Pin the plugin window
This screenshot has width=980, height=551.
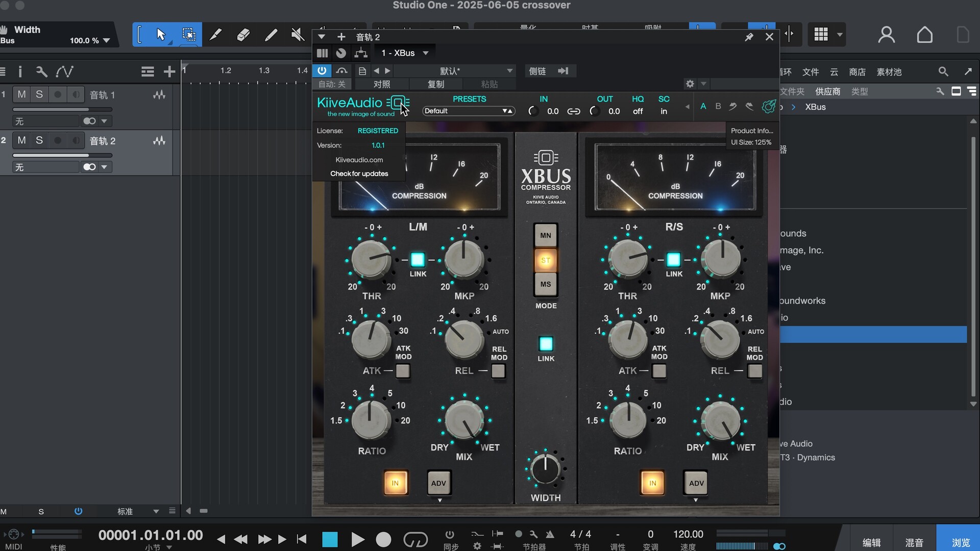pyautogui.click(x=749, y=37)
